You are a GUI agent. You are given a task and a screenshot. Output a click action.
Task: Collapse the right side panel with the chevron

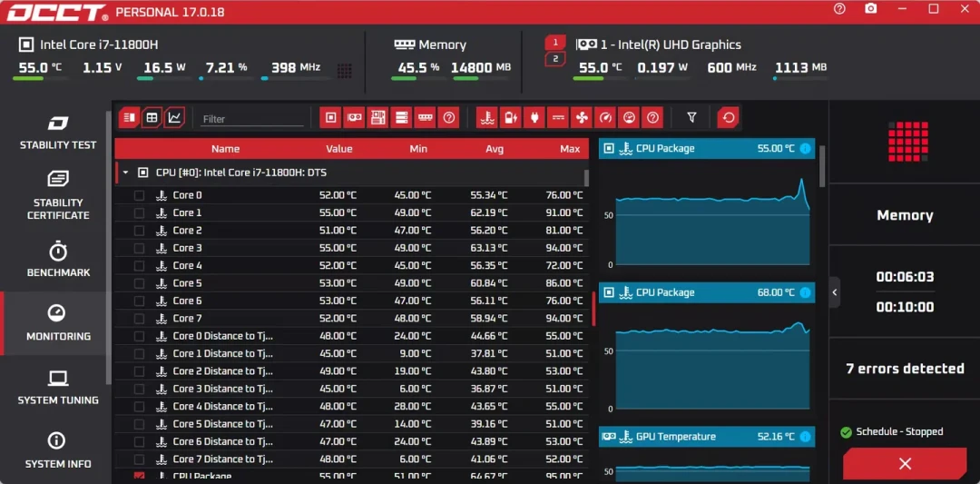[835, 292]
